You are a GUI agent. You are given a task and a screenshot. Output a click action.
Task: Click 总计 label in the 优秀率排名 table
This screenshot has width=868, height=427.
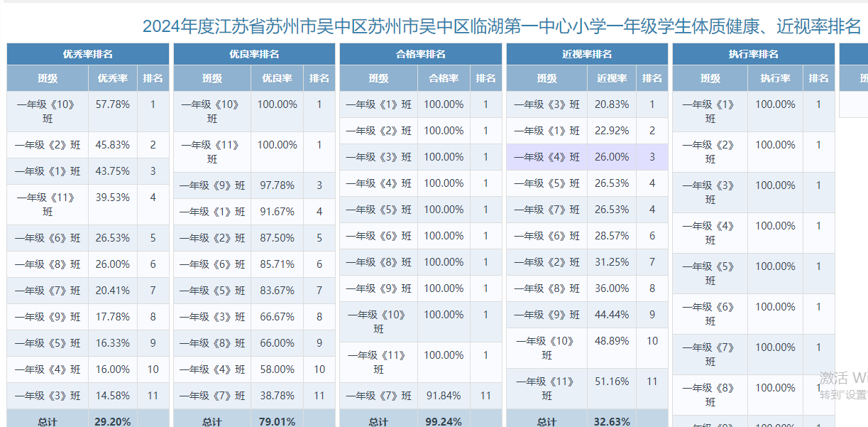point(48,421)
